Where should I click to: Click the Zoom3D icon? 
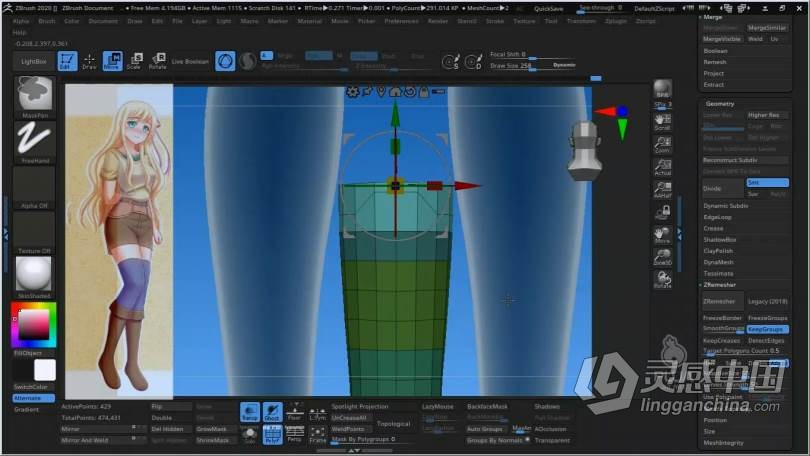pos(663,257)
